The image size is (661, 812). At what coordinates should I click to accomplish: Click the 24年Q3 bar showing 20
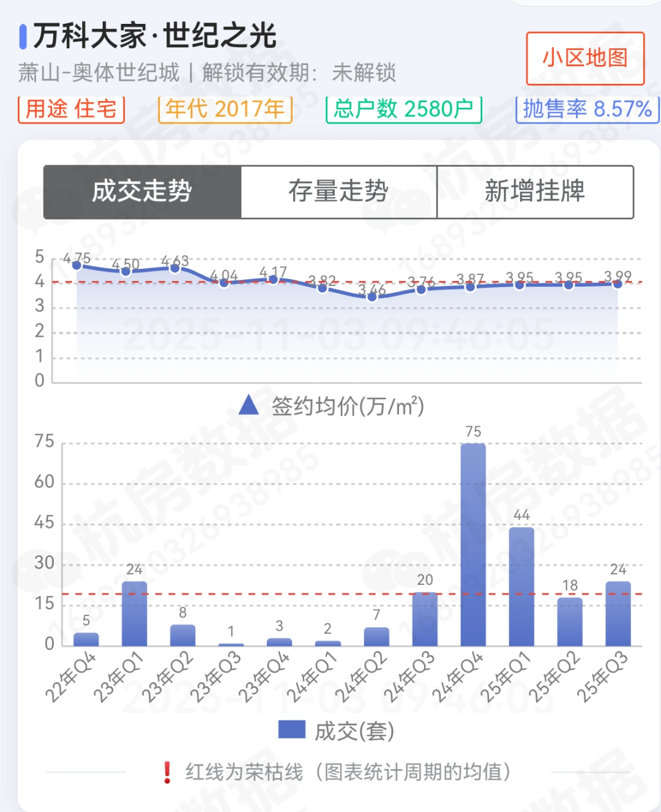coord(425,619)
